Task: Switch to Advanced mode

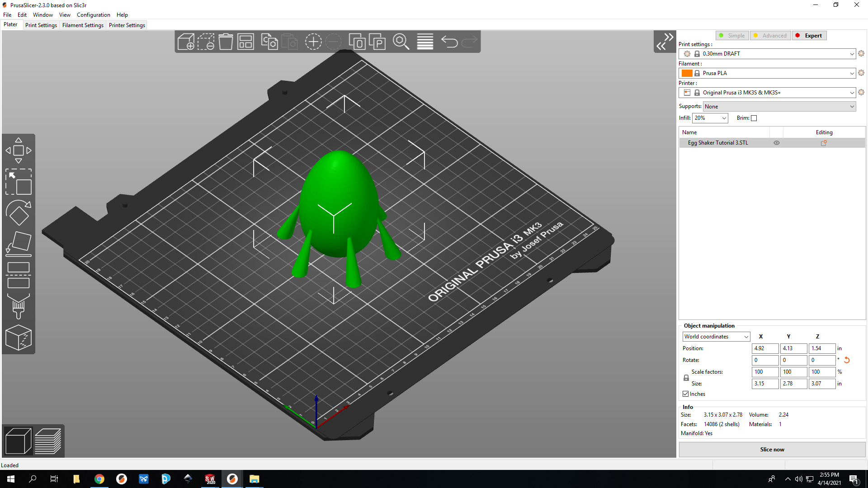Action: (771, 36)
